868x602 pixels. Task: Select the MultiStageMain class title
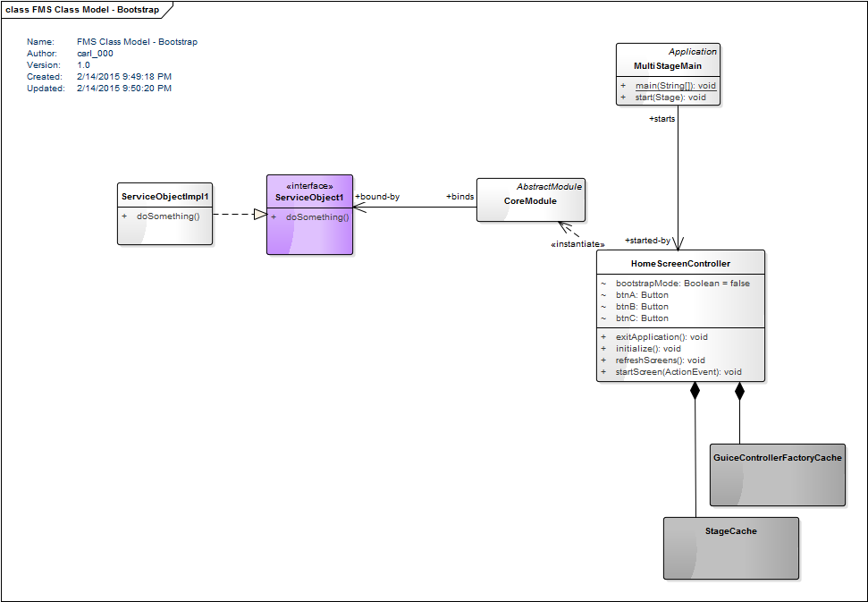(x=668, y=66)
